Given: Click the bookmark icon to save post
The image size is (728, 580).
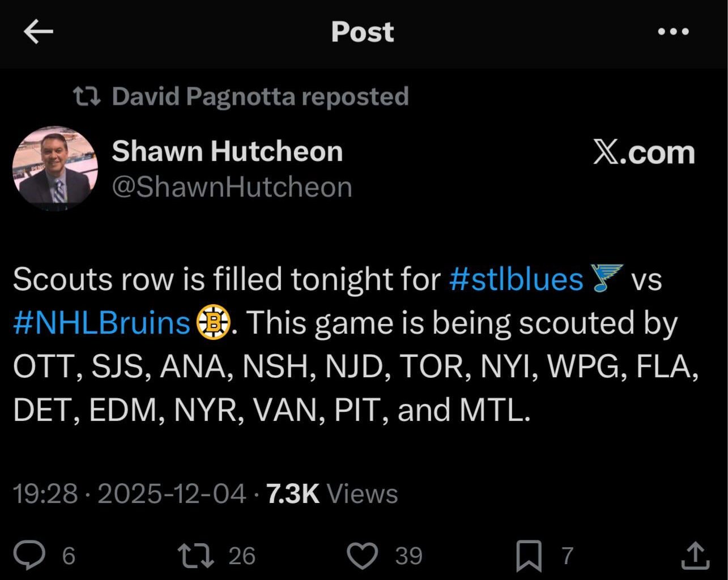Looking at the screenshot, I should [530, 555].
